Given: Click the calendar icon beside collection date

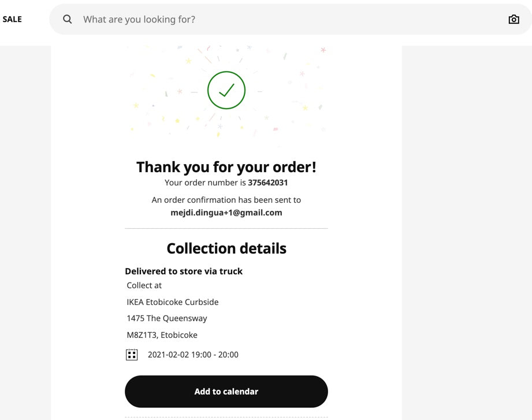Looking at the screenshot, I should [x=132, y=355].
